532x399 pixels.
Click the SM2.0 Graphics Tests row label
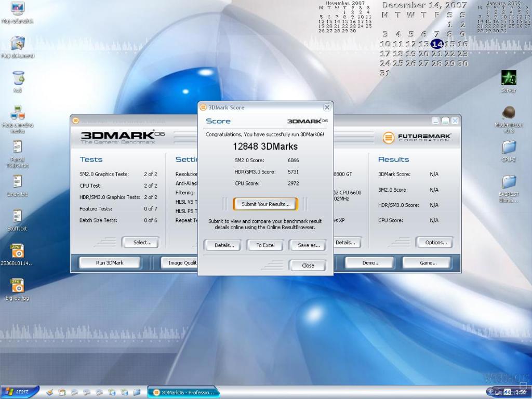click(104, 174)
